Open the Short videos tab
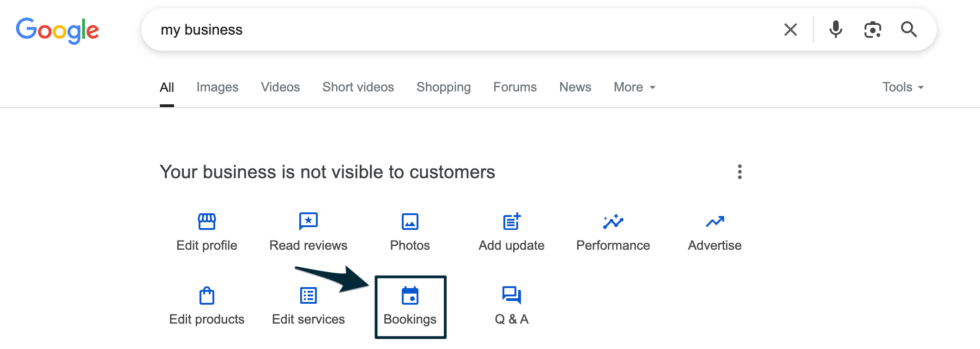 (358, 87)
